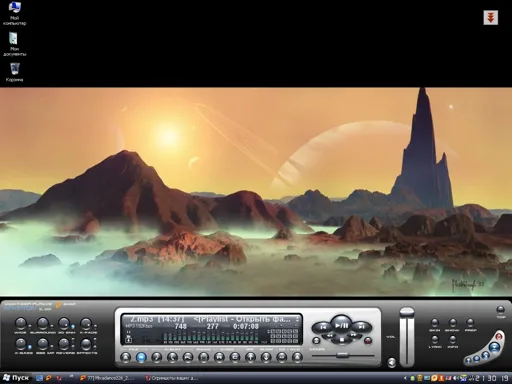Skip to next track in jetAudio
Screen dimensions: 512x384
pyautogui.click(x=362, y=327)
